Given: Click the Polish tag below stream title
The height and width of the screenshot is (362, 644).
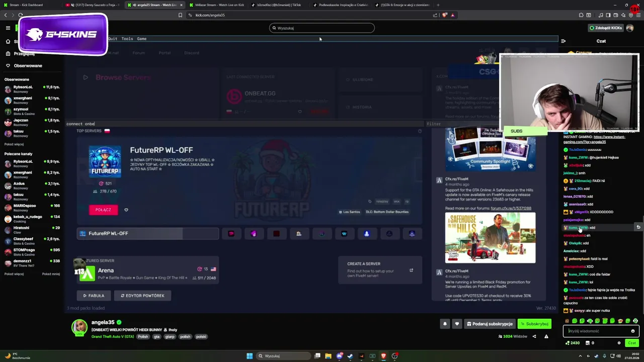Looking at the screenshot, I should point(143,336).
